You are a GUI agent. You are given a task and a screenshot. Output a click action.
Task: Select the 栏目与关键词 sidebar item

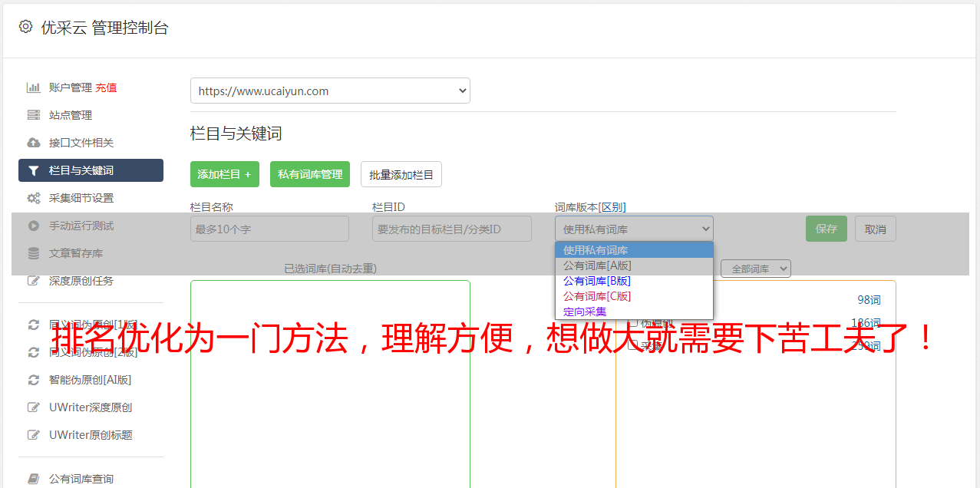(x=91, y=170)
